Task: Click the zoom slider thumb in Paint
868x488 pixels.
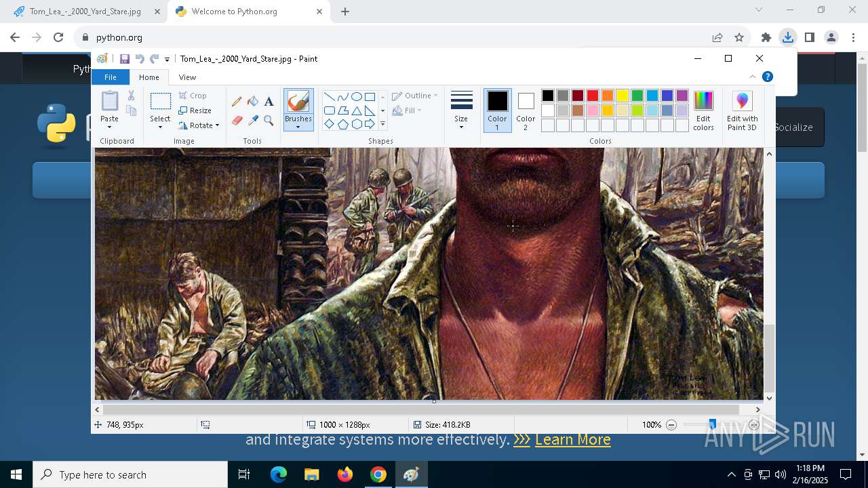Action: pyautogui.click(x=712, y=425)
